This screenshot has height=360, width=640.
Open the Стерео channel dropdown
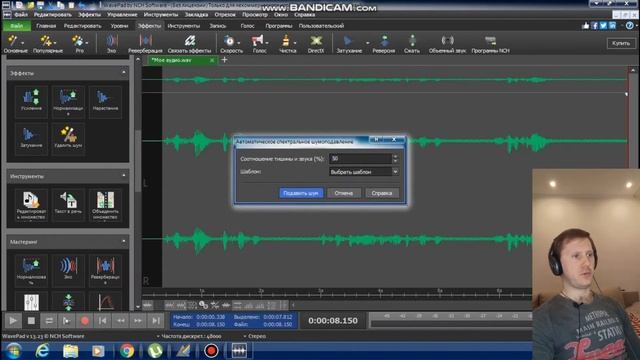pos(255,336)
